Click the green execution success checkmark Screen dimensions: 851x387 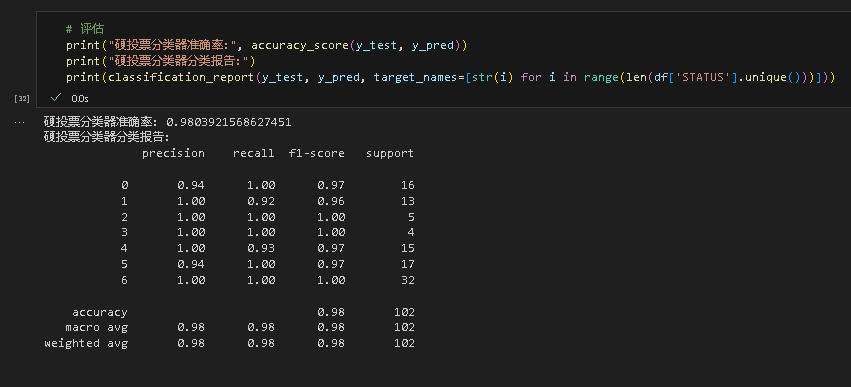click(x=55, y=98)
